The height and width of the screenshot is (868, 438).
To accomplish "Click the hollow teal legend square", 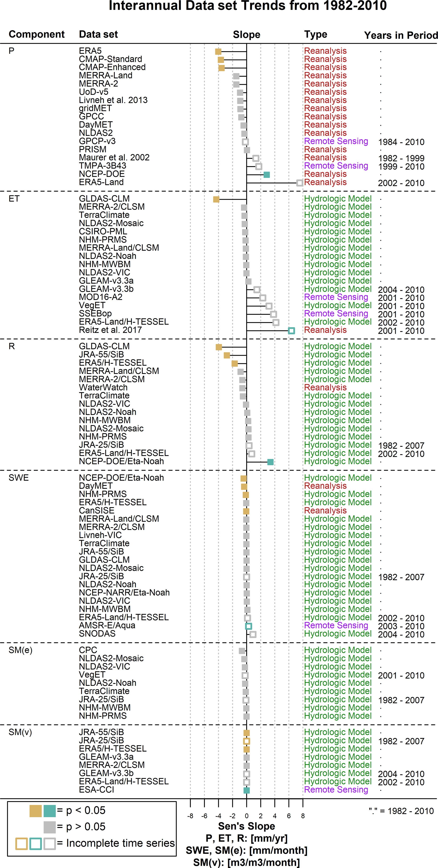I will 35,843.
